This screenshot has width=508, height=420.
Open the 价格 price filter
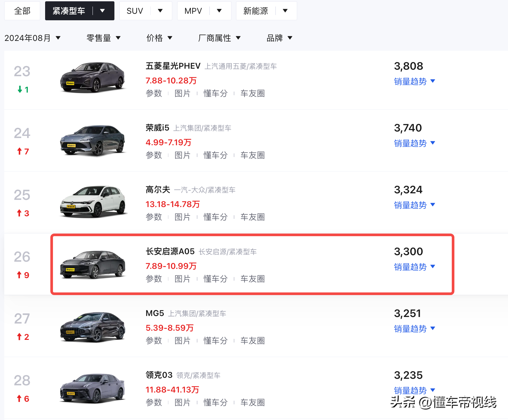[160, 38]
